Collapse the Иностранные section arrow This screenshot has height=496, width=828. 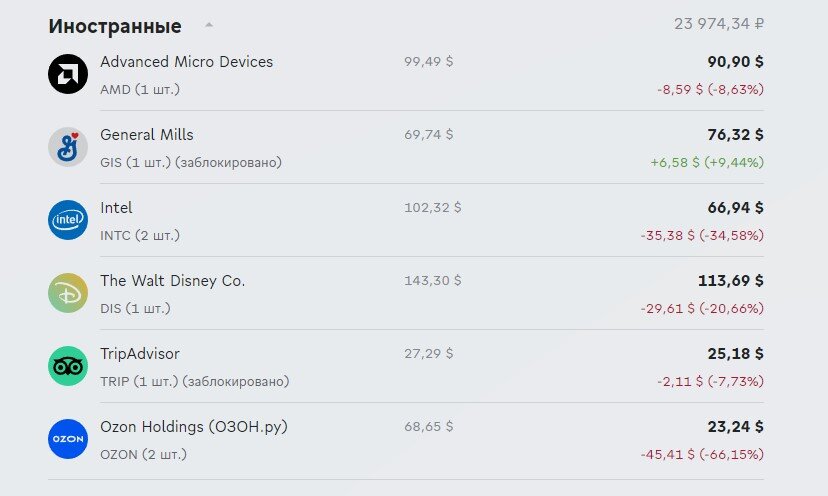pyautogui.click(x=209, y=25)
